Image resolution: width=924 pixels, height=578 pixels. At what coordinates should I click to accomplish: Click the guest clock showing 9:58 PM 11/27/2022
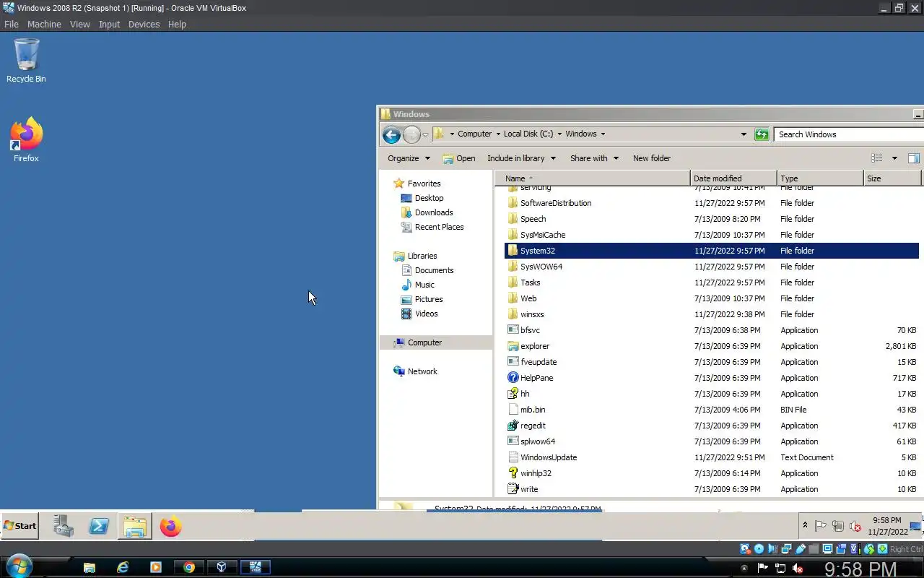point(887,526)
